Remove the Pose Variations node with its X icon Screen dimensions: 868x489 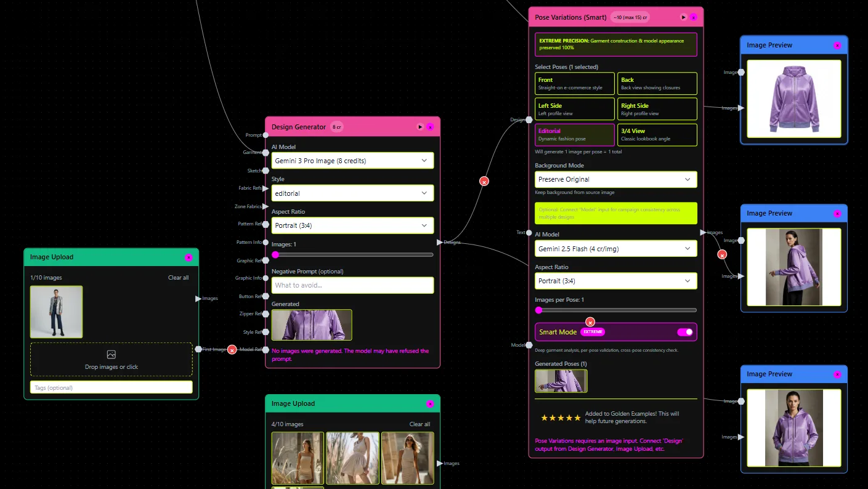[x=693, y=17]
